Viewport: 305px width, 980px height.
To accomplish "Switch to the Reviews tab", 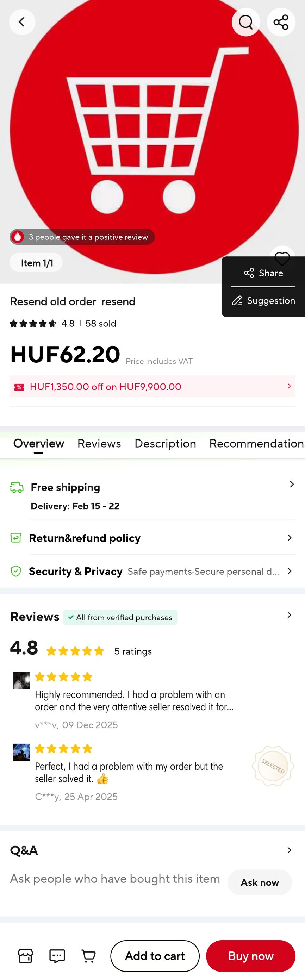I will [99, 443].
